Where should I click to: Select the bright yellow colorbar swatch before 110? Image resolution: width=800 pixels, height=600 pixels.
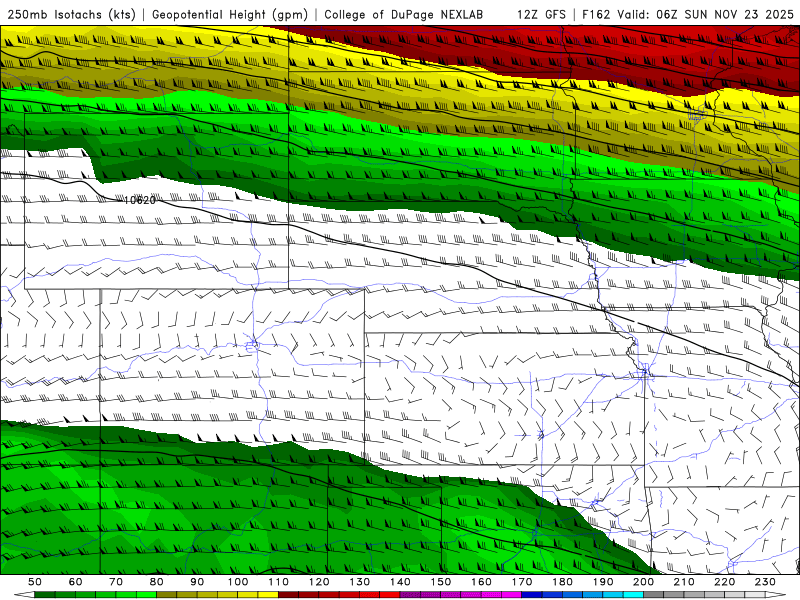[268, 595]
